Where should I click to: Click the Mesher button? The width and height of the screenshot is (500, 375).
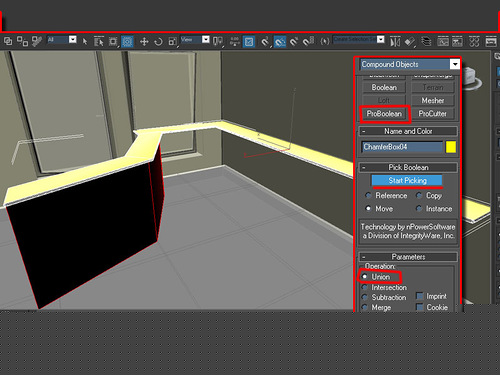pyautogui.click(x=433, y=100)
